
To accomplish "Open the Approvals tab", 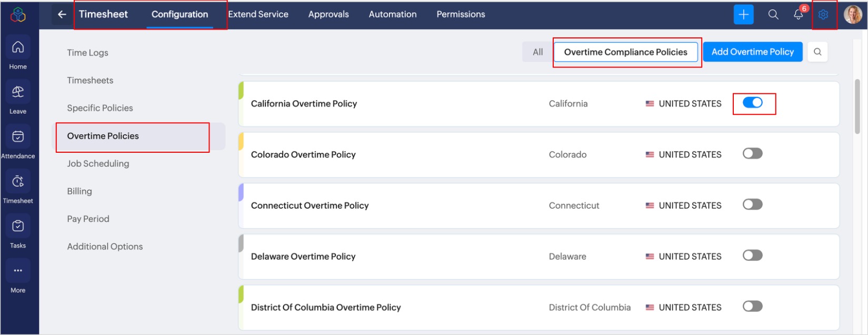I will tap(328, 14).
